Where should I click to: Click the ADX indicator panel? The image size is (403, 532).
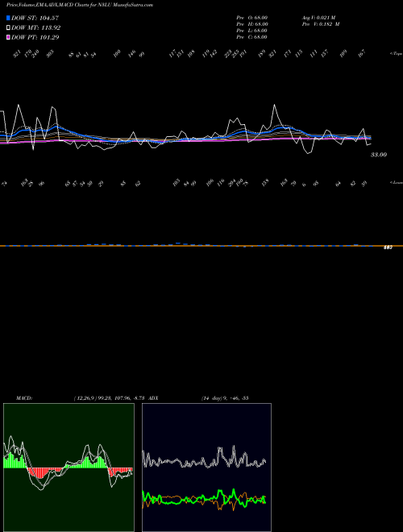tap(206, 468)
